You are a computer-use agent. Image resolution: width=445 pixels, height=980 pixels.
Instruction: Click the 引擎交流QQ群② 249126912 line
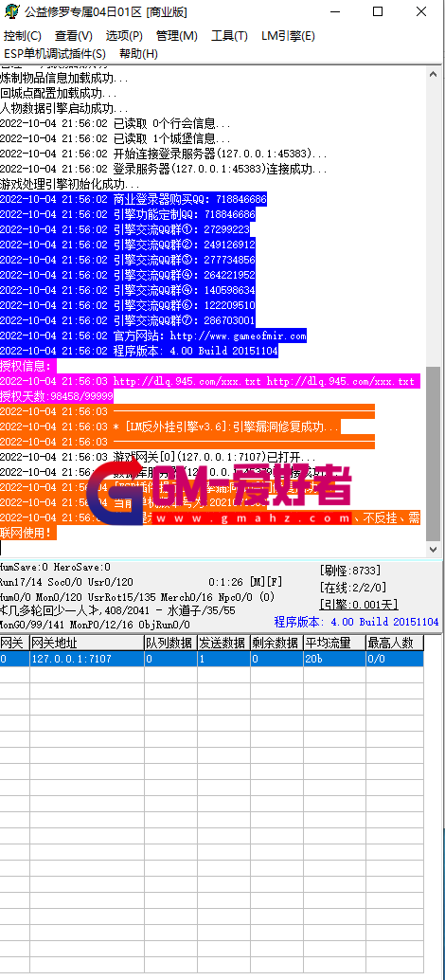[x=127, y=245]
